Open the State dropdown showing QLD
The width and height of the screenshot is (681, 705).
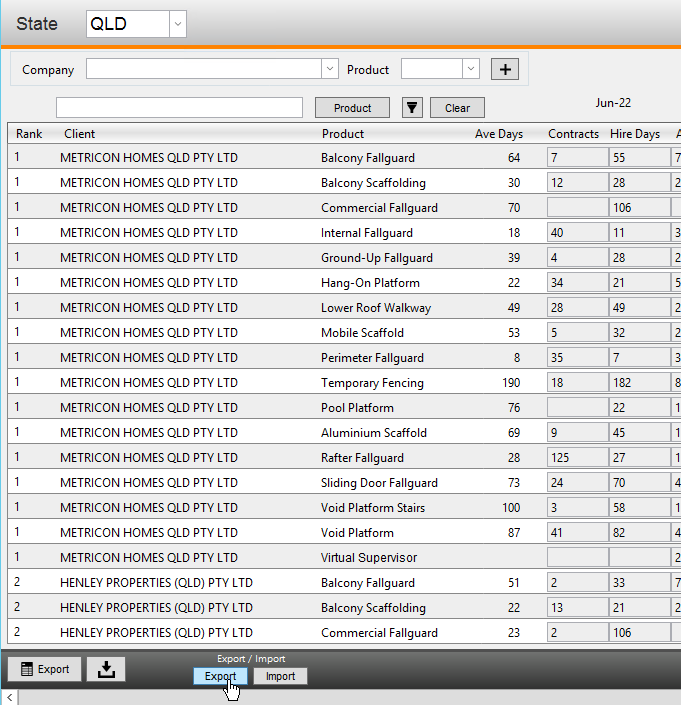[178, 24]
